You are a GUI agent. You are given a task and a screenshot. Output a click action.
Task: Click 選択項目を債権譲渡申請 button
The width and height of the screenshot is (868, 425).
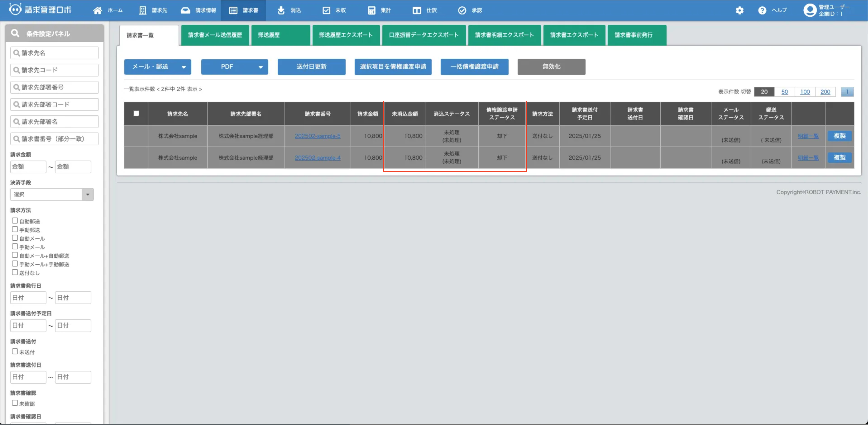pyautogui.click(x=393, y=67)
